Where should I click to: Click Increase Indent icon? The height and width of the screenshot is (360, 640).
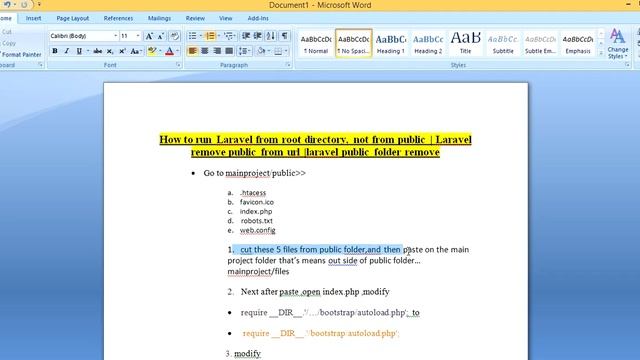tap(258, 36)
